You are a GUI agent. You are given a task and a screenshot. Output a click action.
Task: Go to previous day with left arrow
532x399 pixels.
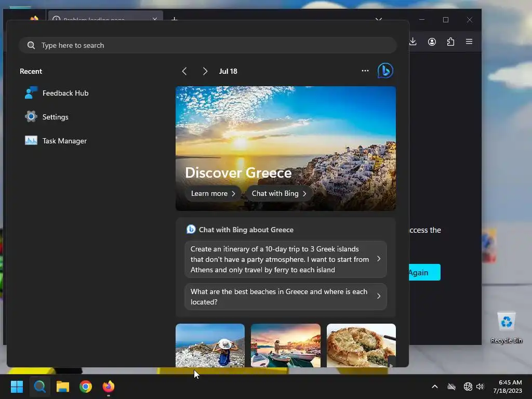click(x=184, y=71)
